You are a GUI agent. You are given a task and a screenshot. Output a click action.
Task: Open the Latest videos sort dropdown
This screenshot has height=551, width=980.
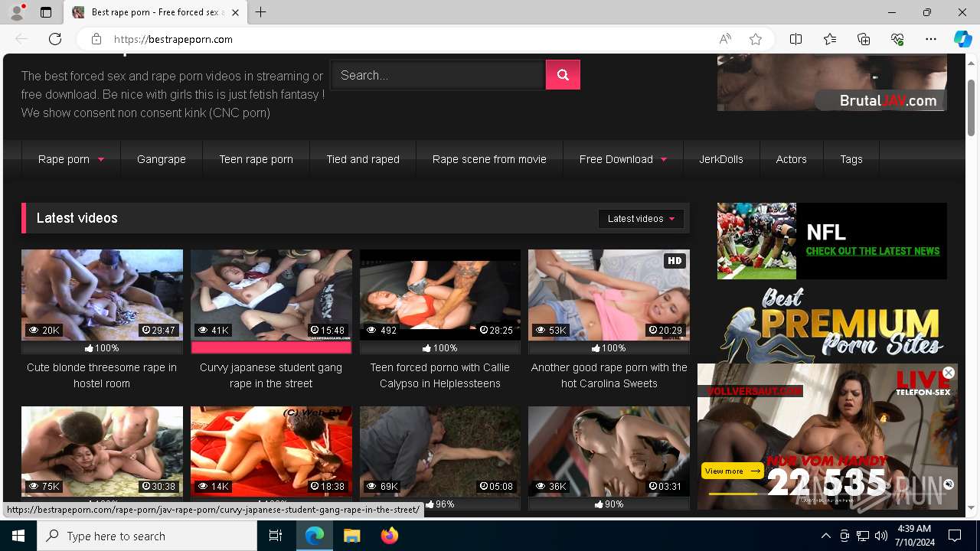641,219
